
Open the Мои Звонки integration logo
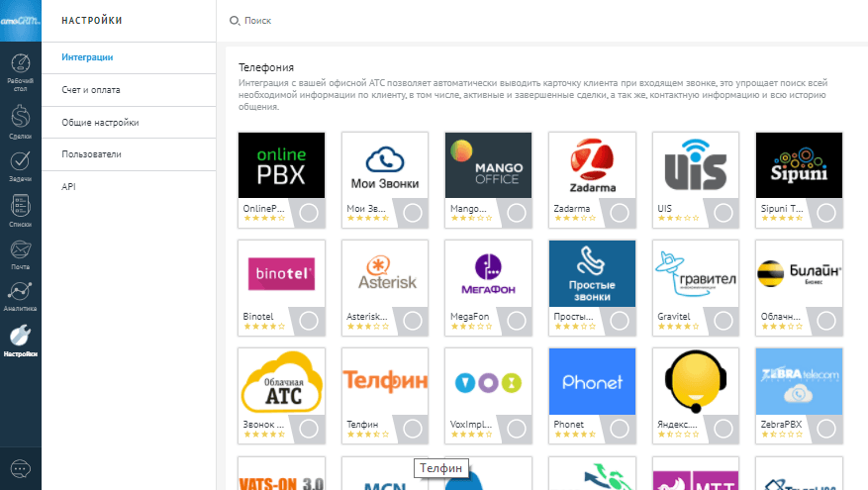click(x=385, y=165)
